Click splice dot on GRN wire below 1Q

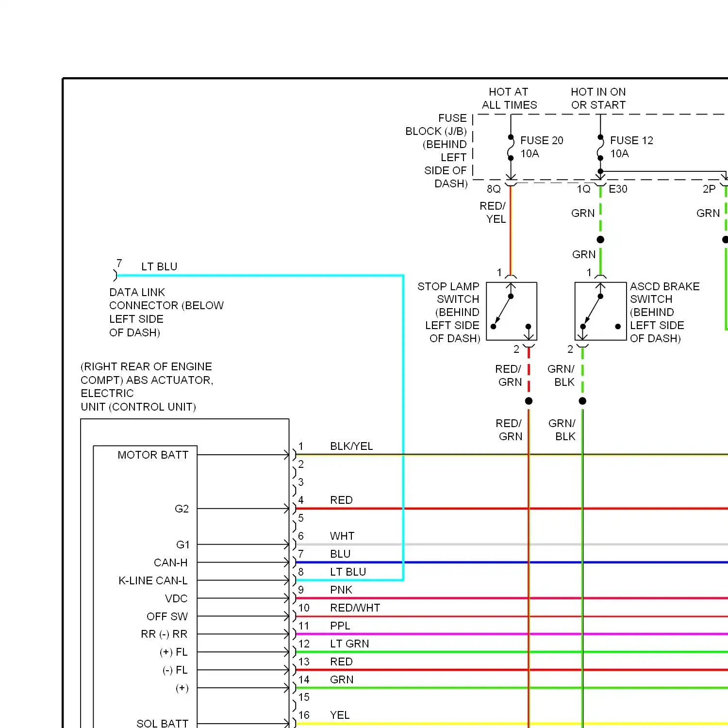pyautogui.click(x=600, y=239)
